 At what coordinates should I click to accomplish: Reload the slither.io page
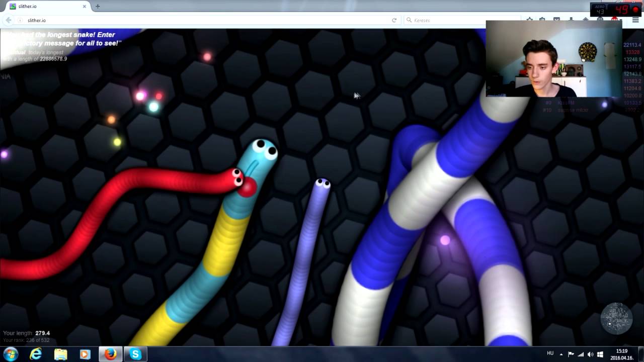[x=394, y=20]
